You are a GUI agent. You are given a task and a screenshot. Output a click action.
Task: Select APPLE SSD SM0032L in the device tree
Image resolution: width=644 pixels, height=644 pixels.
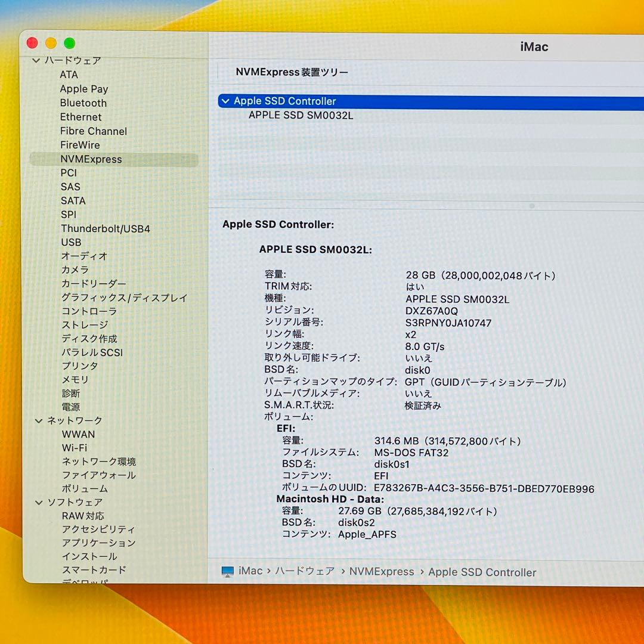(x=301, y=115)
